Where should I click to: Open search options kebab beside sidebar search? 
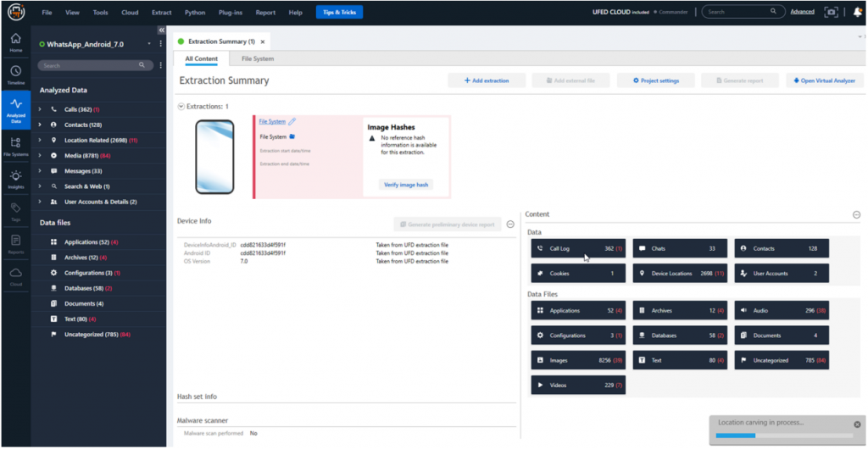coord(160,65)
